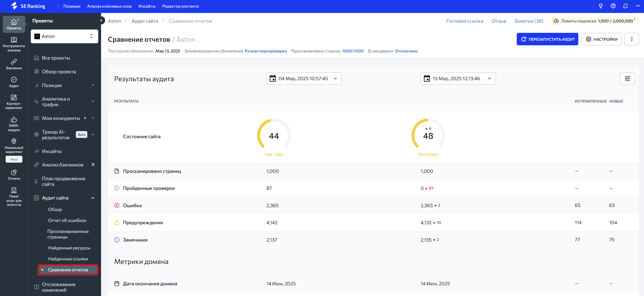
Task: Click the subscription limits gauge icon
Action: pos(556,21)
